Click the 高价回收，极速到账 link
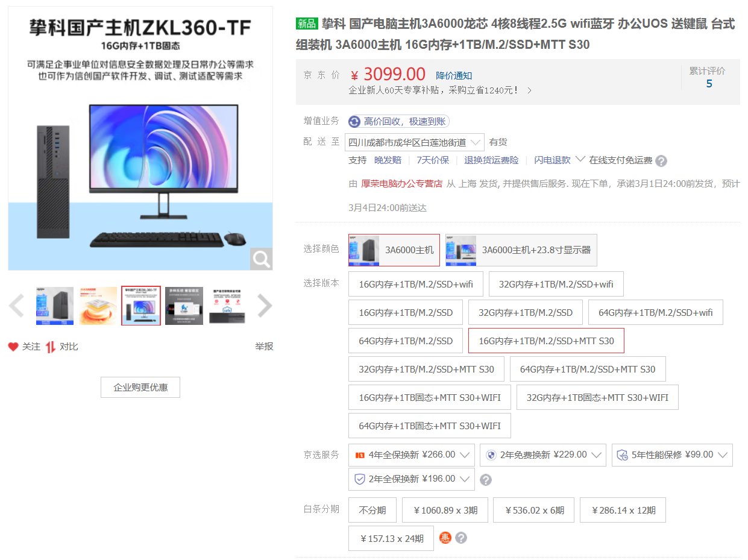Viewport: 748px width, 560px height. [x=404, y=122]
